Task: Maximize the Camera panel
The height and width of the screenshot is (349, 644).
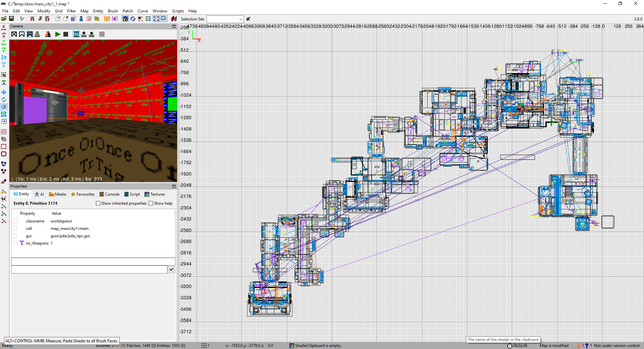Action: 174,26
